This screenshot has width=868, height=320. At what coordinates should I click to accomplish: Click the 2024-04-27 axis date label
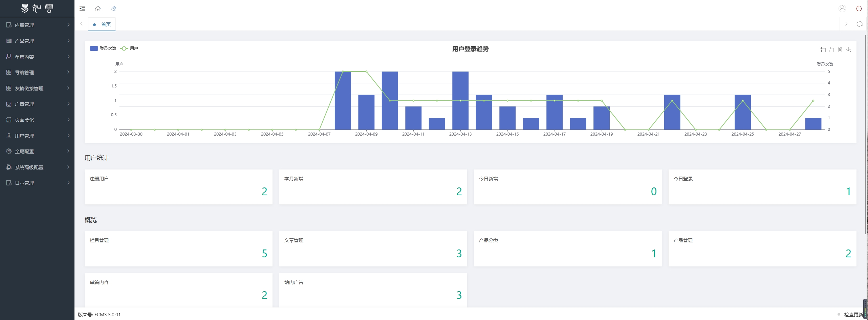[x=789, y=134]
